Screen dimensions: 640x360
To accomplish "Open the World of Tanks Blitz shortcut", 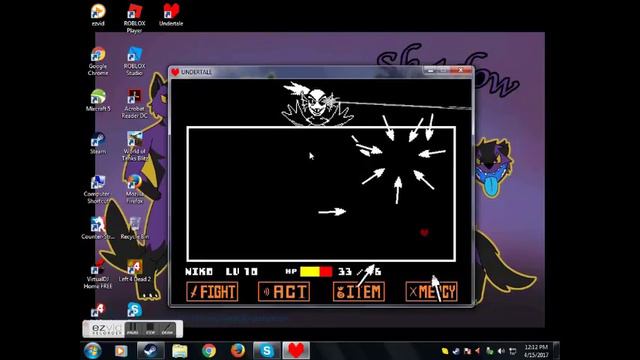I will [134, 146].
